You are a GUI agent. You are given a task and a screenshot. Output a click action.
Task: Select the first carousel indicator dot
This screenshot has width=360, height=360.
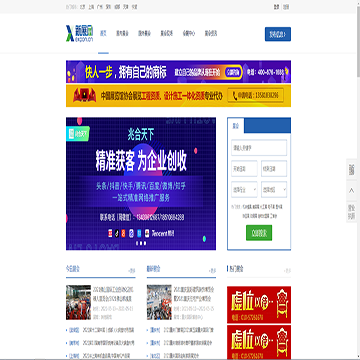coord(136,243)
